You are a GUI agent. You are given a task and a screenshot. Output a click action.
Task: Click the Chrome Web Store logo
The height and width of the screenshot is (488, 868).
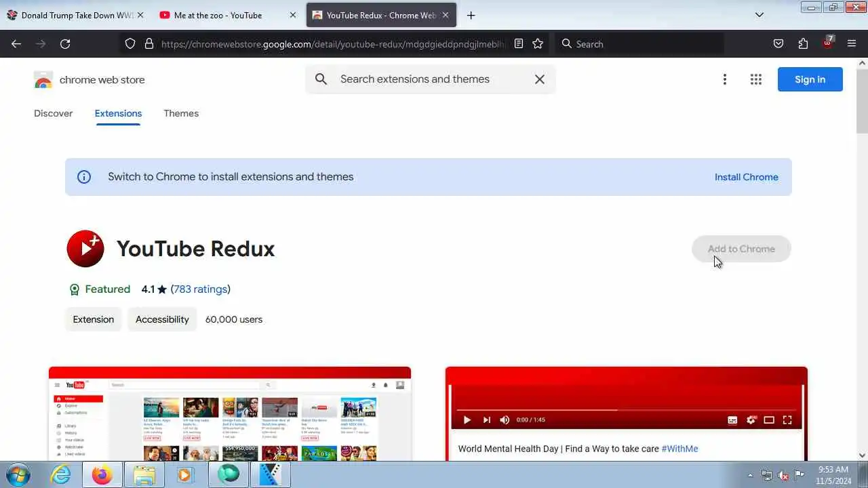coord(43,80)
